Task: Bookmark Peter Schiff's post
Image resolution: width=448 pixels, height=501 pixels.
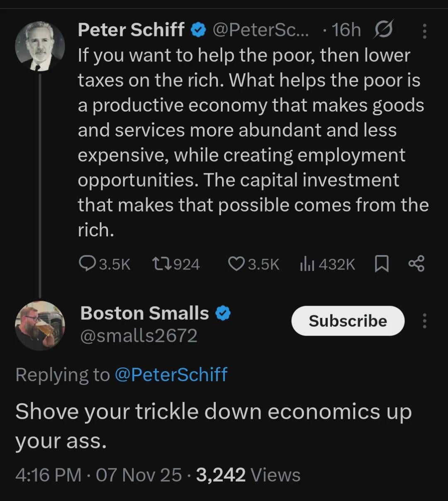Action: point(382,264)
